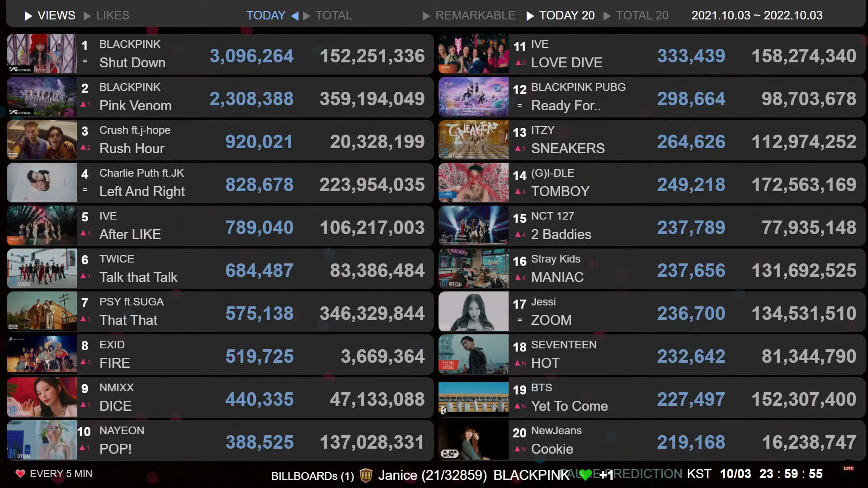Screen dimensions: 868x488
Task: Open the TWICE Talk that Talk thumbnail
Action: pyautogui.click(x=42, y=268)
